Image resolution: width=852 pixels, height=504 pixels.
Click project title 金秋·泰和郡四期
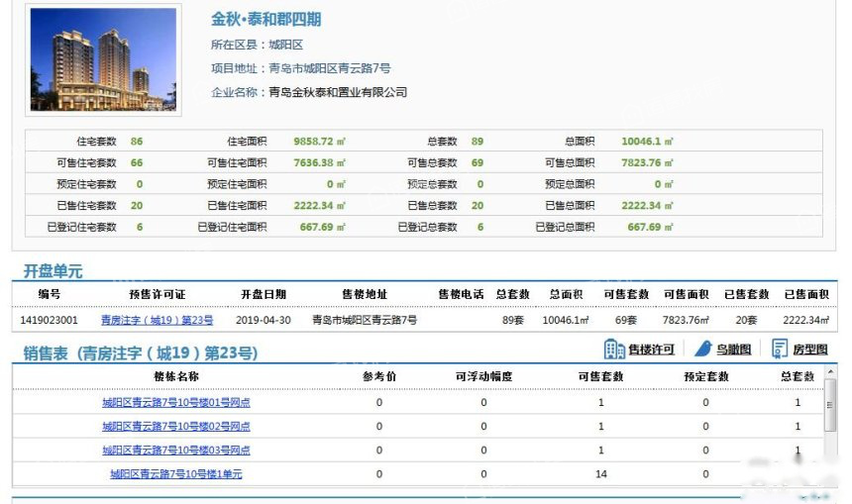tap(266, 20)
